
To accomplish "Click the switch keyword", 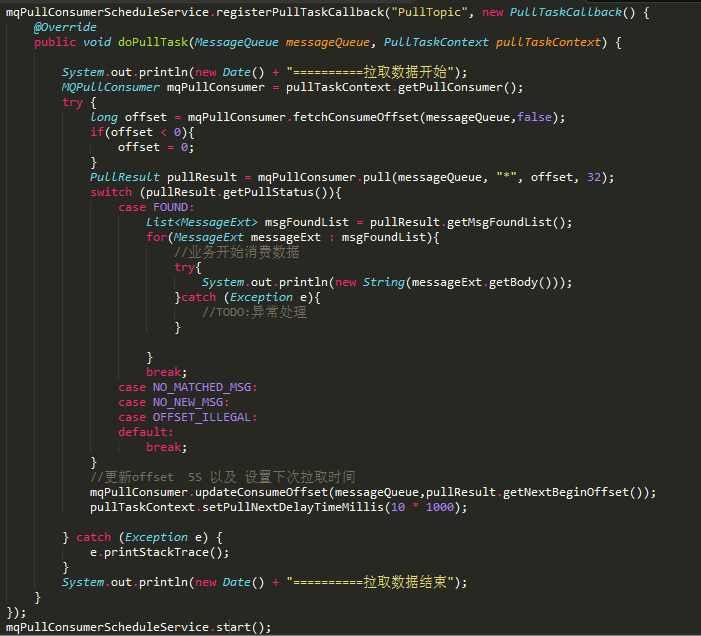I will coord(111,192).
